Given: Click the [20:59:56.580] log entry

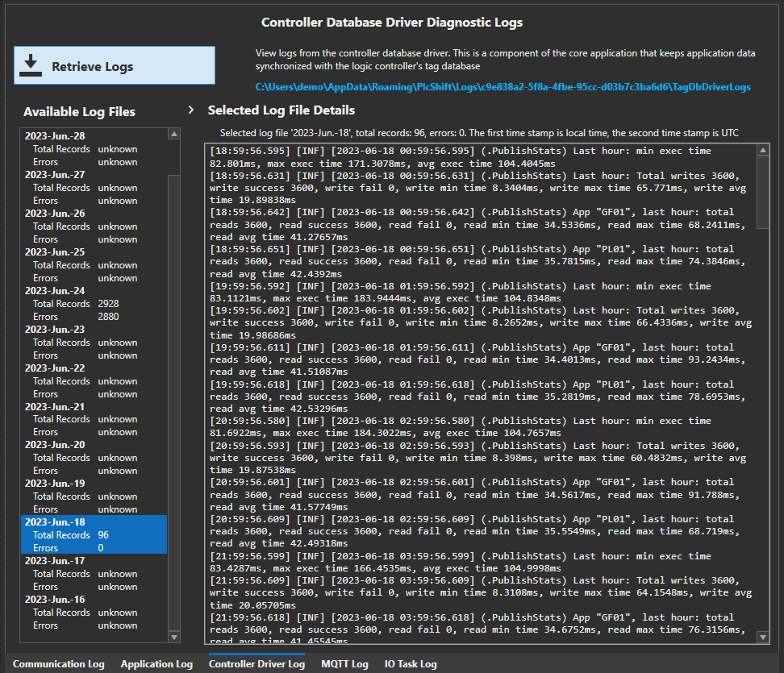Looking at the screenshot, I should [x=460, y=426].
